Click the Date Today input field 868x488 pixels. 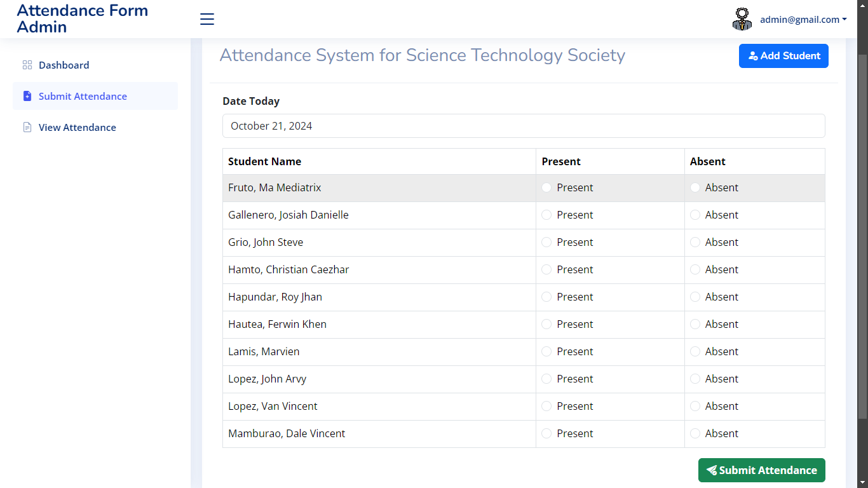click(524, 126)
